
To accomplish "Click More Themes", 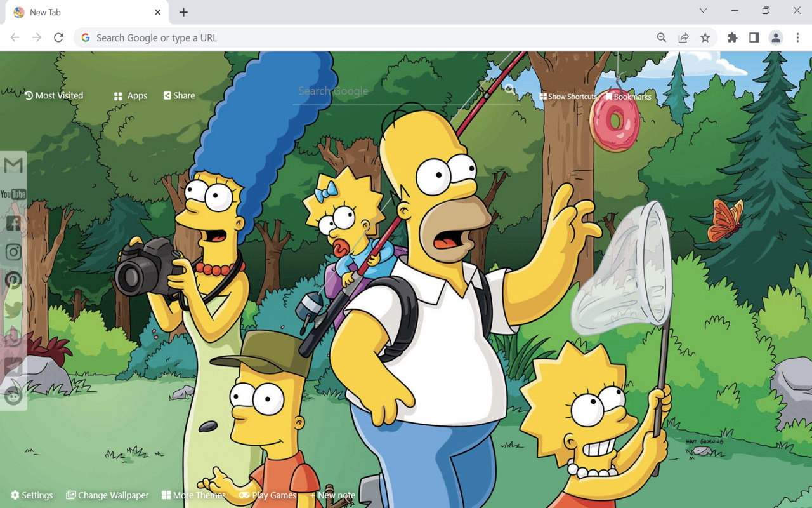I will pyautogui.click(x=193, y=495).
